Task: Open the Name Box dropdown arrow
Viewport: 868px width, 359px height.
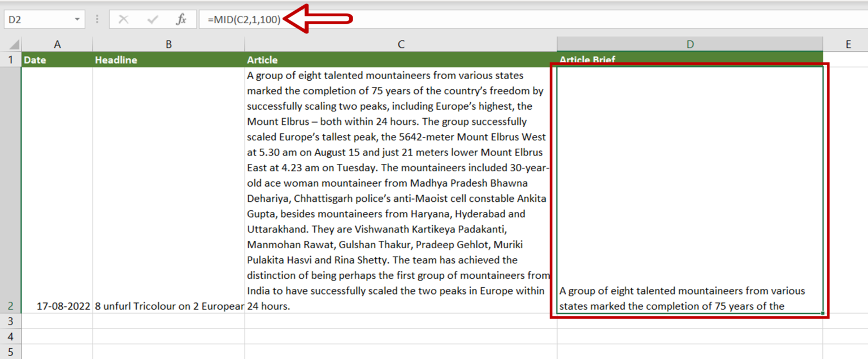Action: [77, 20]
